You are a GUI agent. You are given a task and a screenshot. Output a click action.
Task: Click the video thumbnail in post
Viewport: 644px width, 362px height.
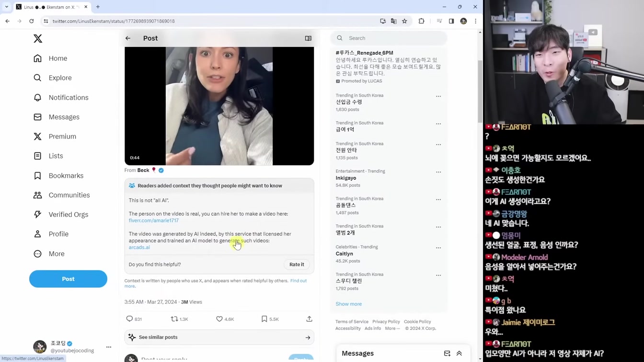coord(219,106)
